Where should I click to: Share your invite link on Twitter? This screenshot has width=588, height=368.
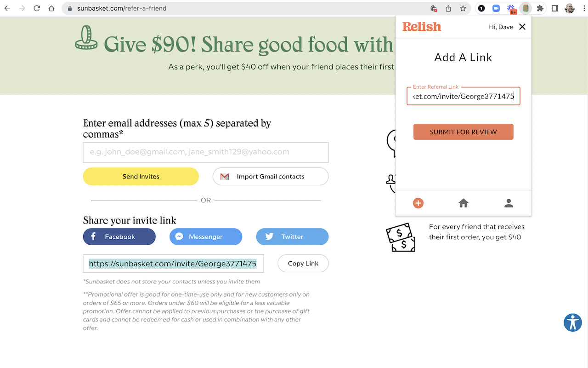point(292,236)
